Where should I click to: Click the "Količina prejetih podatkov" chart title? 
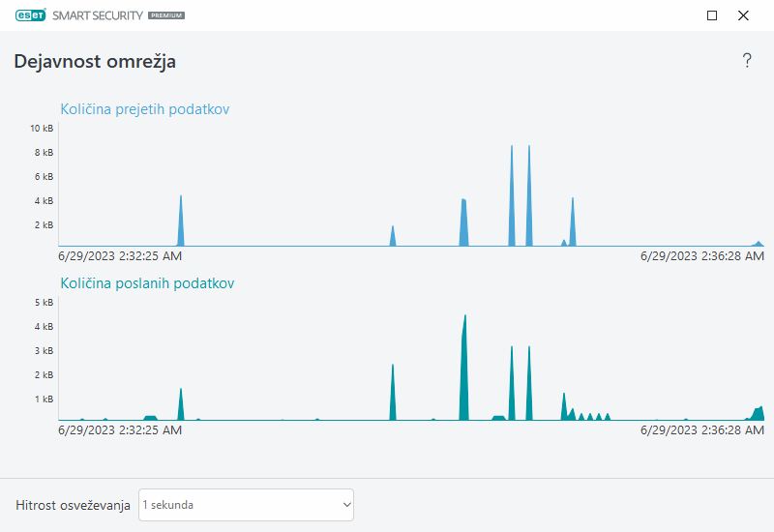[x=145, y=109]
